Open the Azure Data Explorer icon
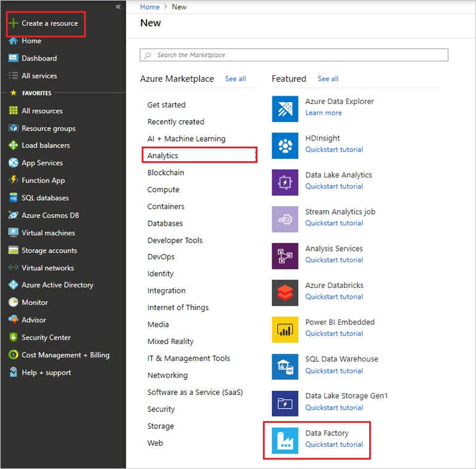This screenshot has height=469, width=476. coord(285,109)
